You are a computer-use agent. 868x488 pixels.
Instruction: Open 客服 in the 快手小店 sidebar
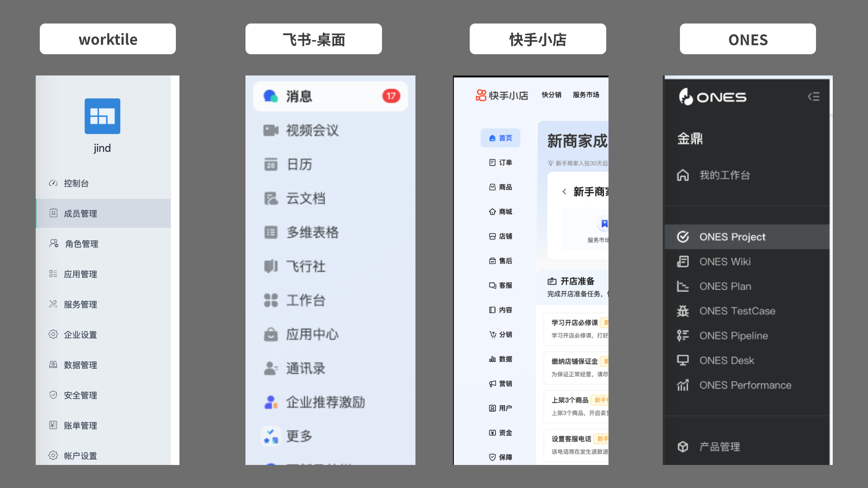point(502,285)
